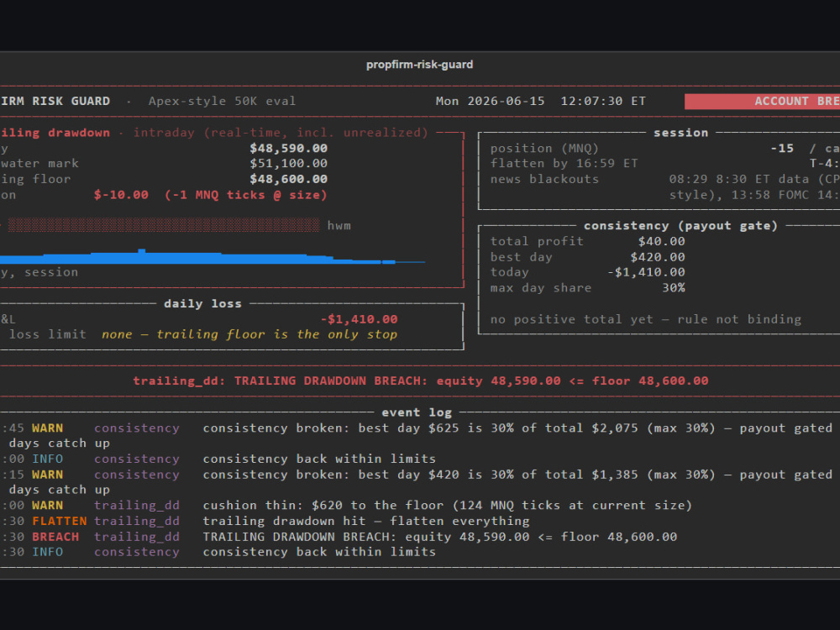Select high water mark value $51,100.00
This screenshot has height=630, width=840.
click(x=288, y=164)
